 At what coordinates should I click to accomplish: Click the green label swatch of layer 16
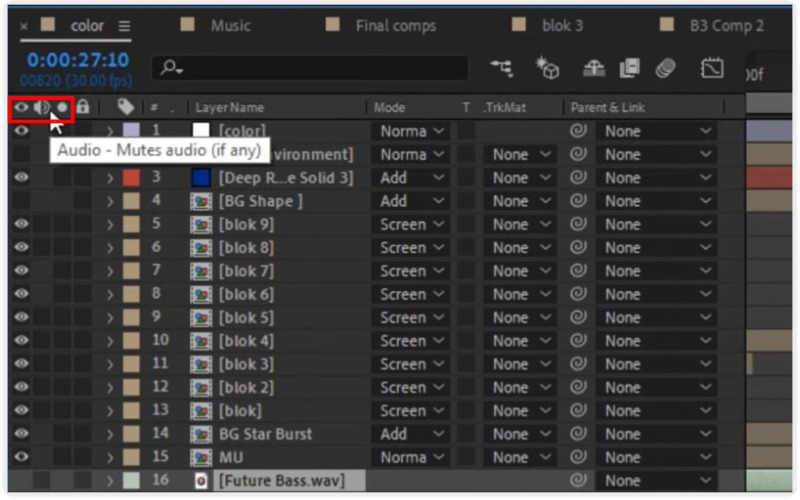coord(131,481)
